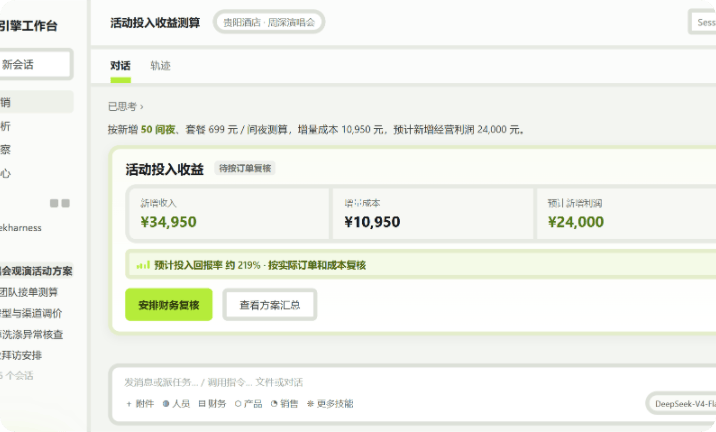This screenshot has height=432, width=716.
Task: Open the 拜访安排 conversation
Action: click(x=21, y=355)
